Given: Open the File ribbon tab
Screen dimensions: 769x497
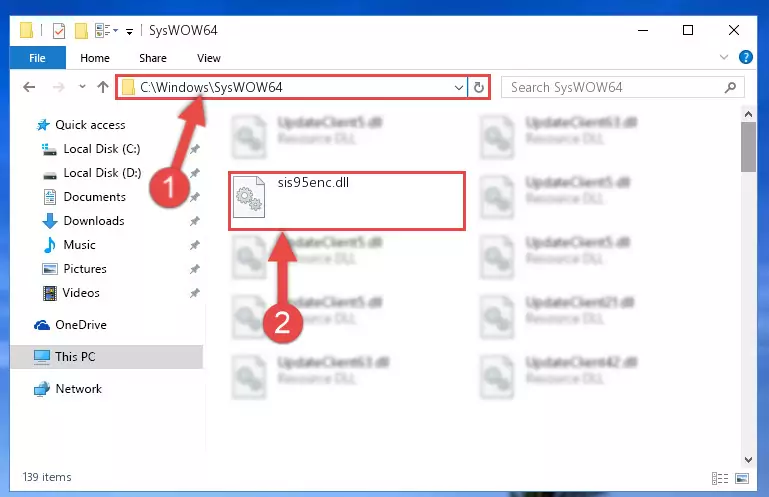Looking at the screenshot, I should (x=37, y=58).
